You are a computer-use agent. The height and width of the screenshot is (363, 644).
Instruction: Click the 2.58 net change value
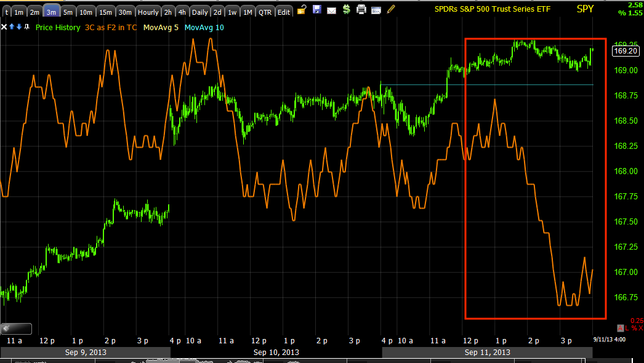[635, 4]
